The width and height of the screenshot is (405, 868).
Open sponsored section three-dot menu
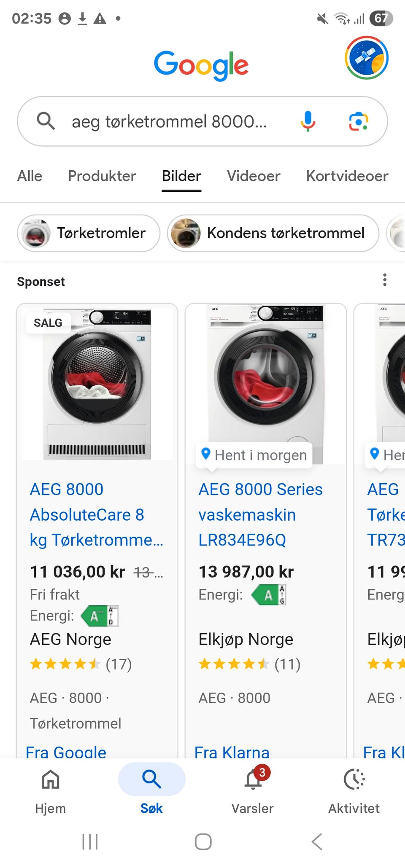385,280
